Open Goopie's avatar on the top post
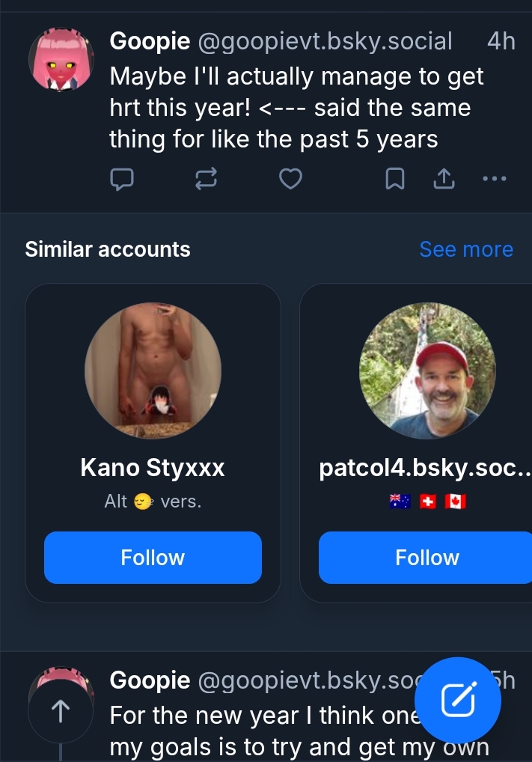 (60, 60)
